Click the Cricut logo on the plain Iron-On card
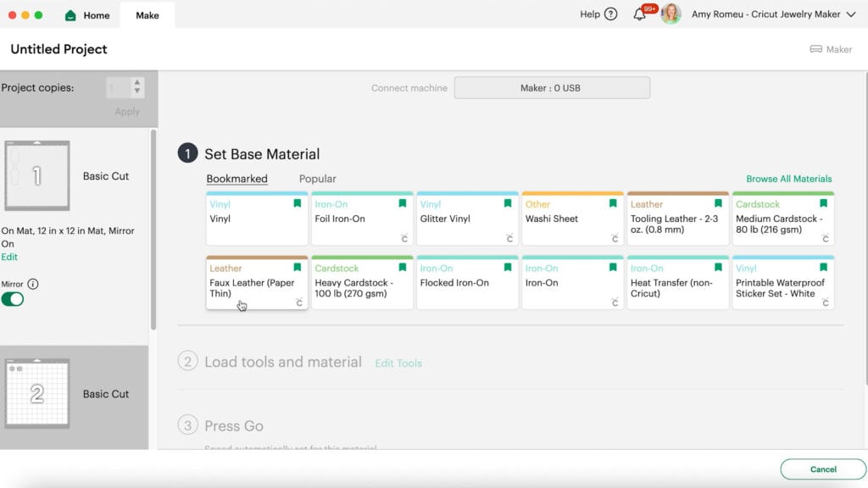This screenshot has height=488, width=868. [x=615, y=302]
